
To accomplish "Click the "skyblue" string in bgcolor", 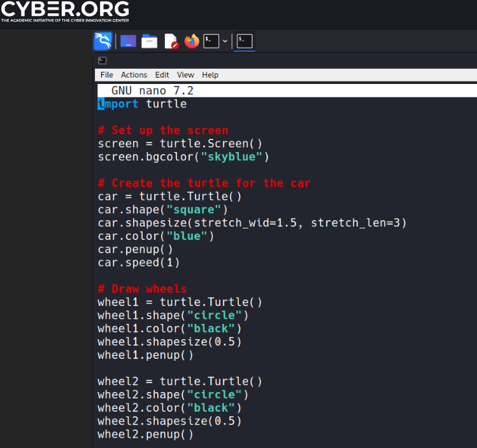I will [232, 157].
